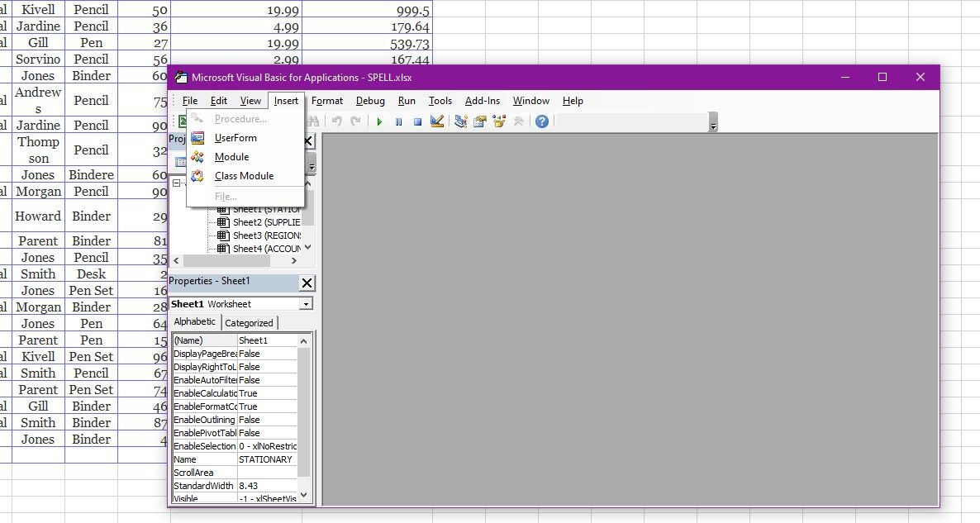Click scroll-down arrow of project tree
The width and height of the screenshot is (980, 523).
click(308, 247)
